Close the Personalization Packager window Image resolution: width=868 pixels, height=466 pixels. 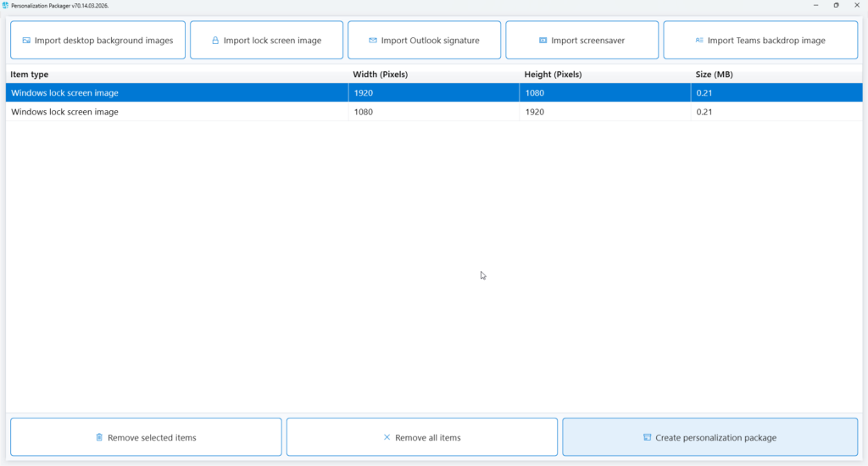click(858, 5)
